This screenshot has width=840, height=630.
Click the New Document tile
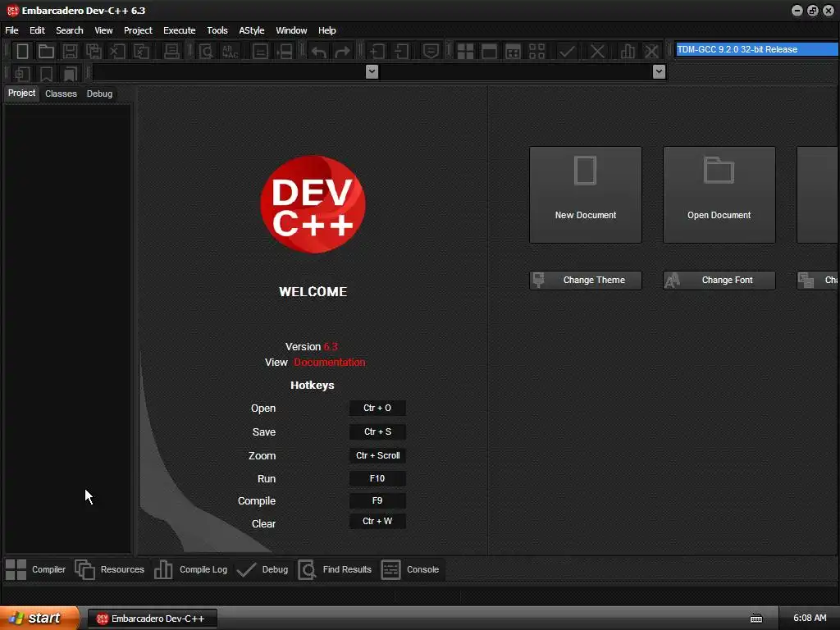pyautogui.click(x=586, y=195)
